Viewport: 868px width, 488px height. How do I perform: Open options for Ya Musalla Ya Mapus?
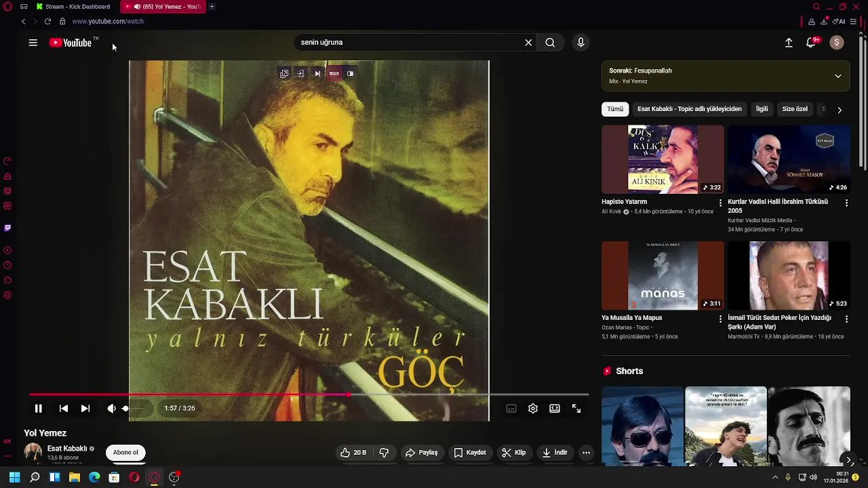[720, 319]
